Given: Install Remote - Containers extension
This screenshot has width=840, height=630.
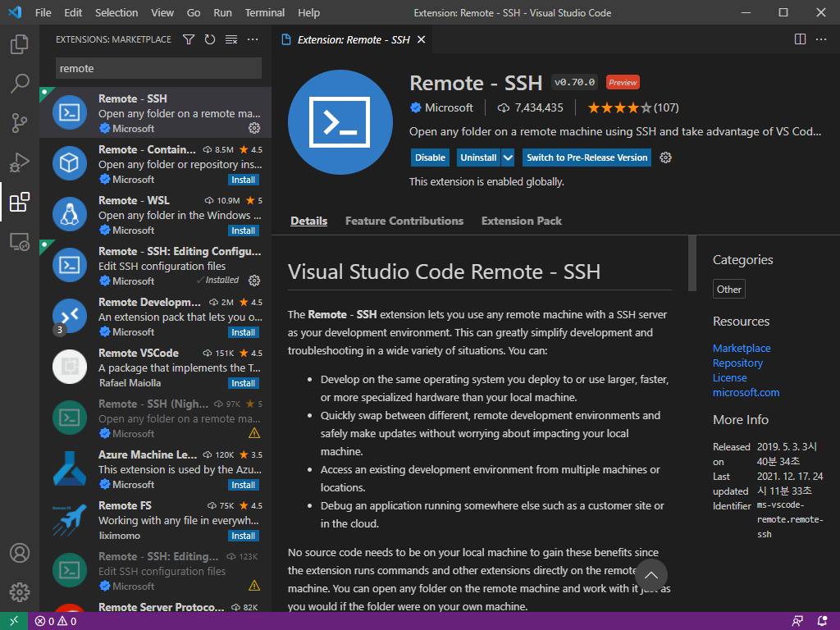Looking at the screenshot, I should click(x=243, y=180).
